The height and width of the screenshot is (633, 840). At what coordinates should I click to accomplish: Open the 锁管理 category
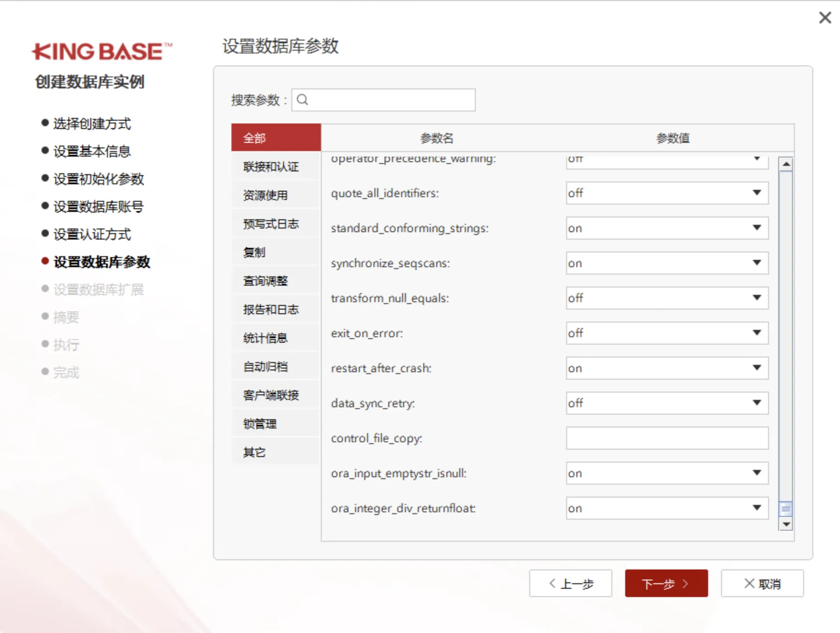[x=258, y=423]
